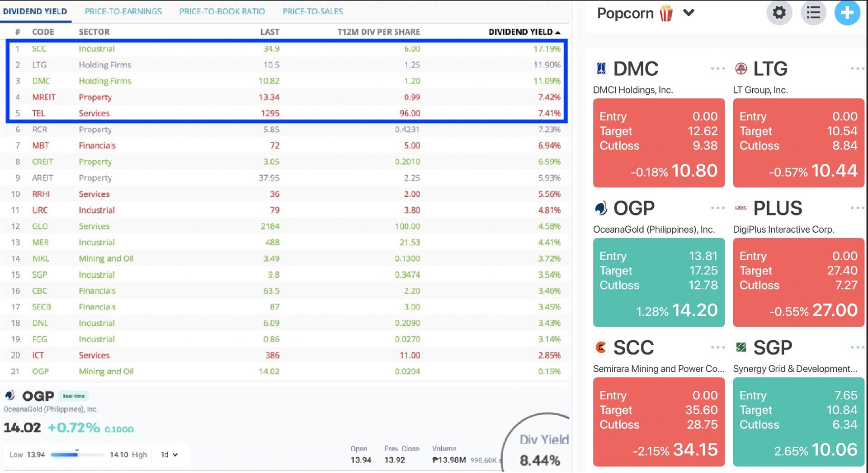Click the OceanaGold logo on the OGP card
868x473 pixels.
tap(600, 208)
